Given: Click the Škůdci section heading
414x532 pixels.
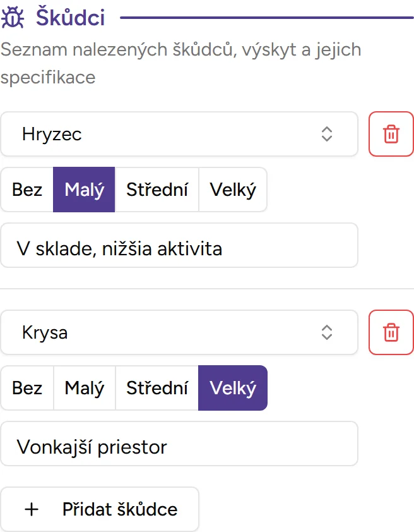Looking at the screenshot, I should click(71, 17).
